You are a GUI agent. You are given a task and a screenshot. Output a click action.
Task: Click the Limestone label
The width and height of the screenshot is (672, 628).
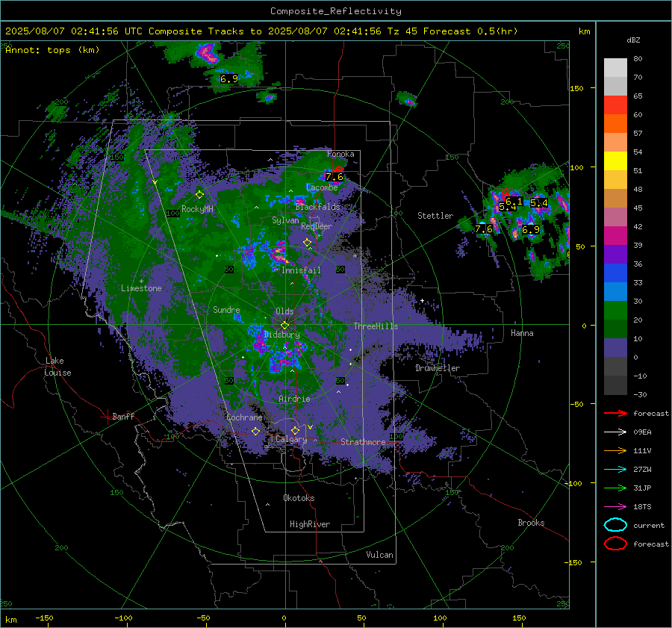coord(141,288)
